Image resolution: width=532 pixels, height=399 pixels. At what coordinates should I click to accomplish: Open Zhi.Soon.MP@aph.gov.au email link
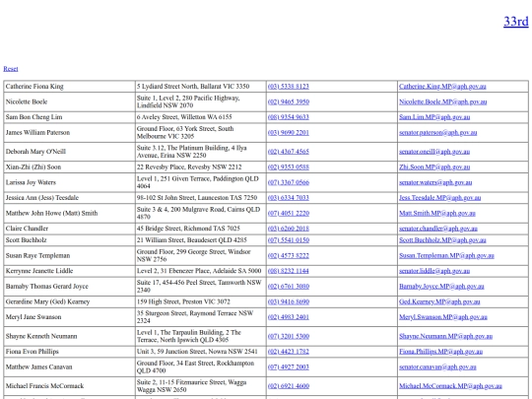pyautogui.click(x=434, y=167)
